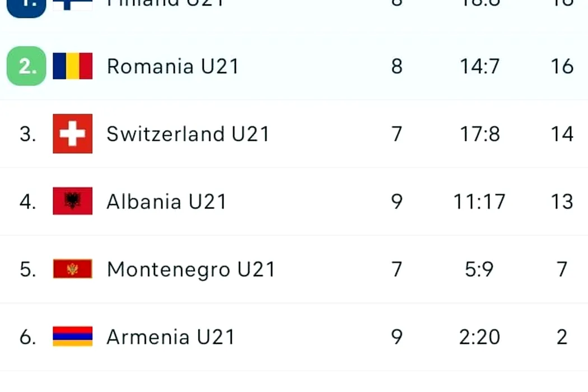
Task: Click Armenia's 2:20 goals value
Action: click(479, 337)
